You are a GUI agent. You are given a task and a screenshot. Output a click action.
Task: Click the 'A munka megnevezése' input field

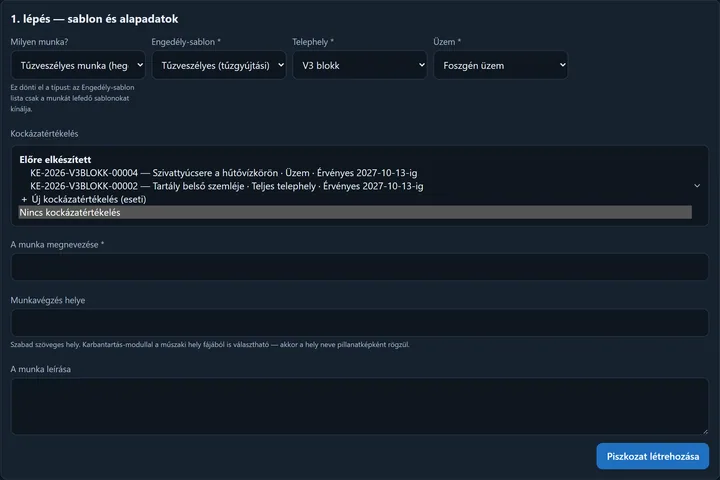360,267
